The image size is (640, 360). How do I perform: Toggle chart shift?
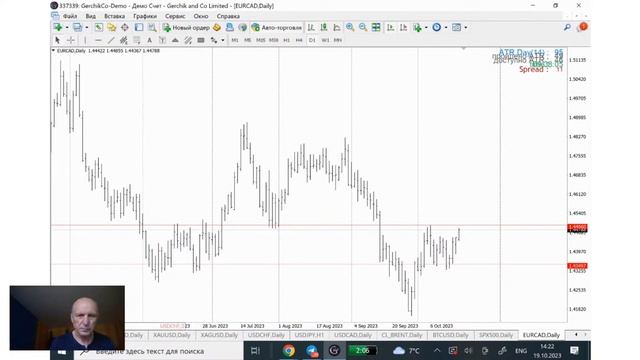404,27
